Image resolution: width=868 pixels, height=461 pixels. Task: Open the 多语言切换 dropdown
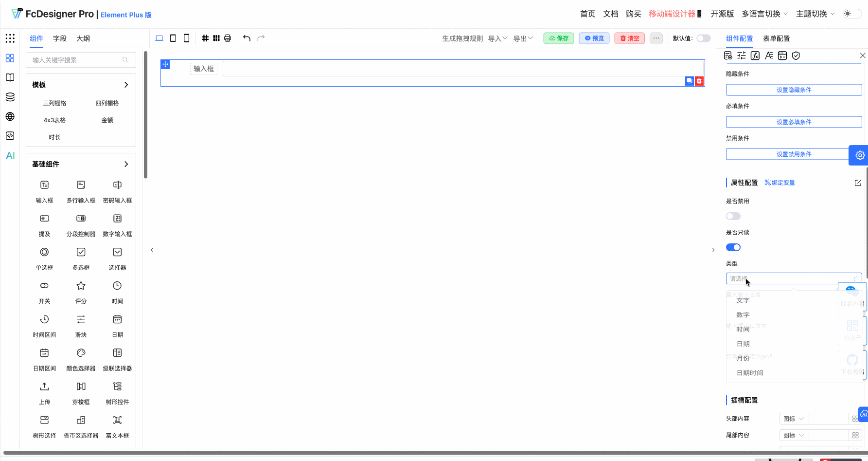tap(764, 14)
